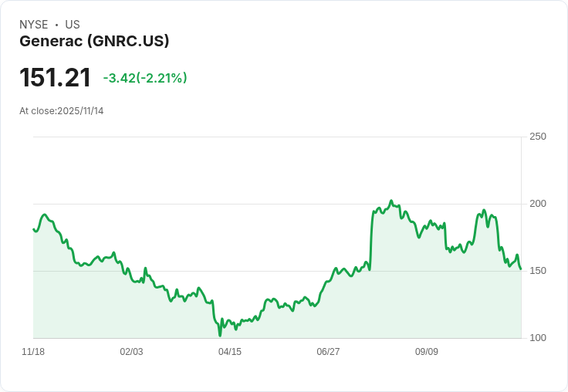Click the chart line's lowest dip
The width and height of the screenshot is (568, 392).
220,336
